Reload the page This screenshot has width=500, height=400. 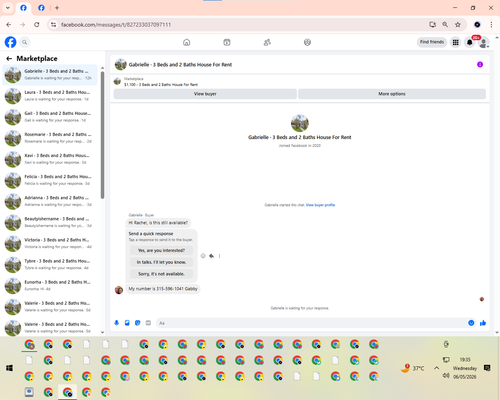[37, 25]
